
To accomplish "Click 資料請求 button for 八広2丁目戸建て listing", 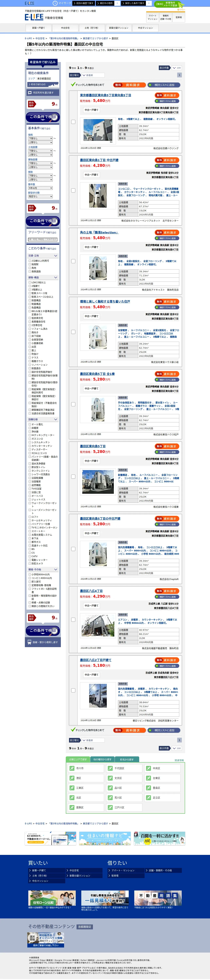I will coord(167,660).
